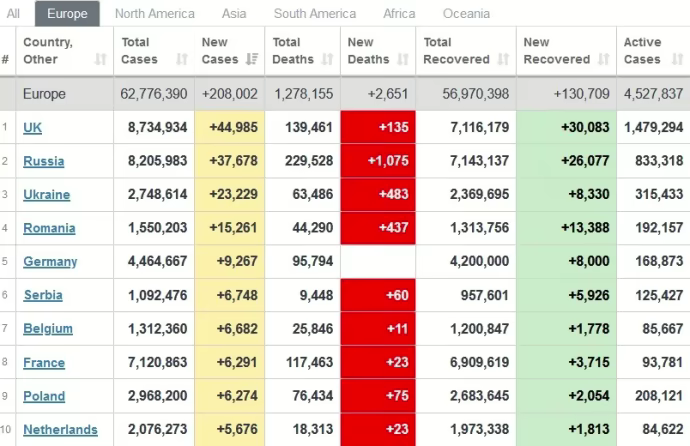
Task: Click sort icon beside Country, Other
Action: click(100, 60)
